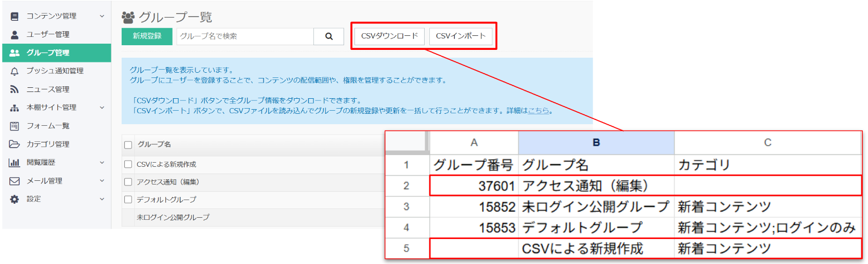Click the category management folder icon
868x264 pixels.
(15, 144)
